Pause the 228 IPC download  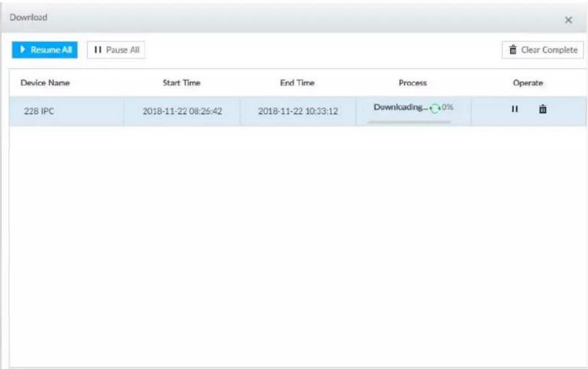point(514,109)
